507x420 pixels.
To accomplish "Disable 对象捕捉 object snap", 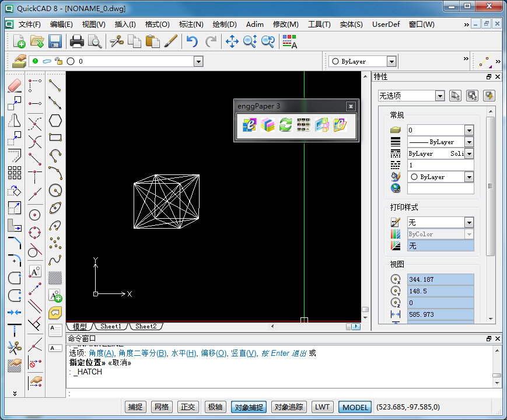I will (x=248, y=407).
